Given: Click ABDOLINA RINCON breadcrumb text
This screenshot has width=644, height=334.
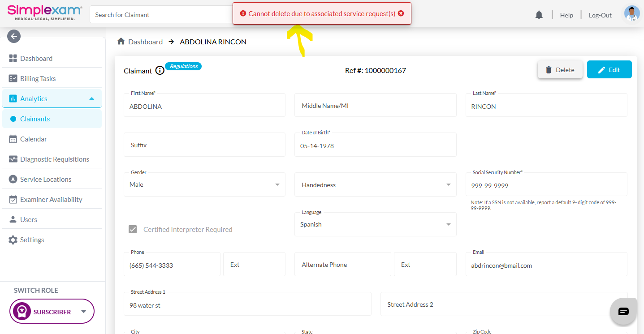Looking at the screenshot, I should 213,42.
